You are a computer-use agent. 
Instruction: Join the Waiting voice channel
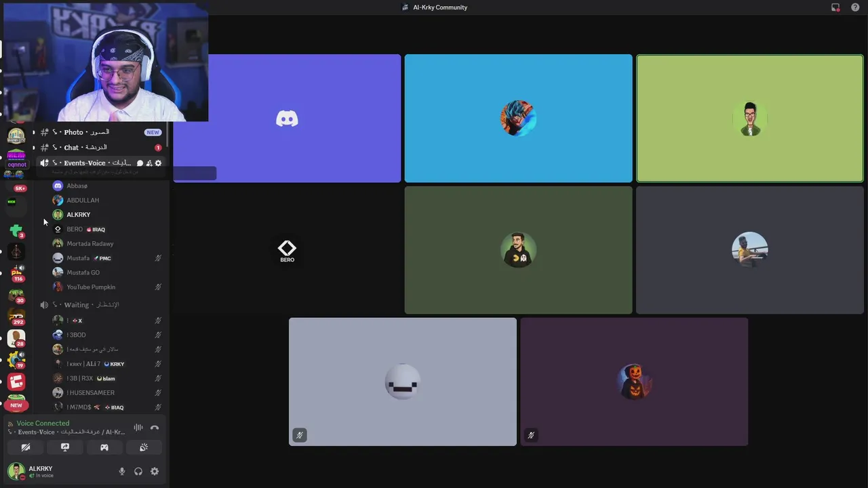pos(100,305)
